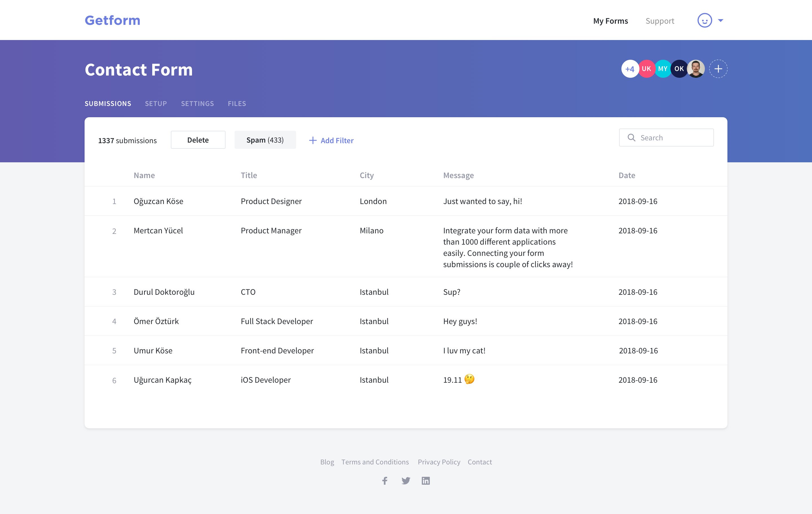Open the LinkedIn footer icon
This screenshot has height=514, width=812.
425,481
